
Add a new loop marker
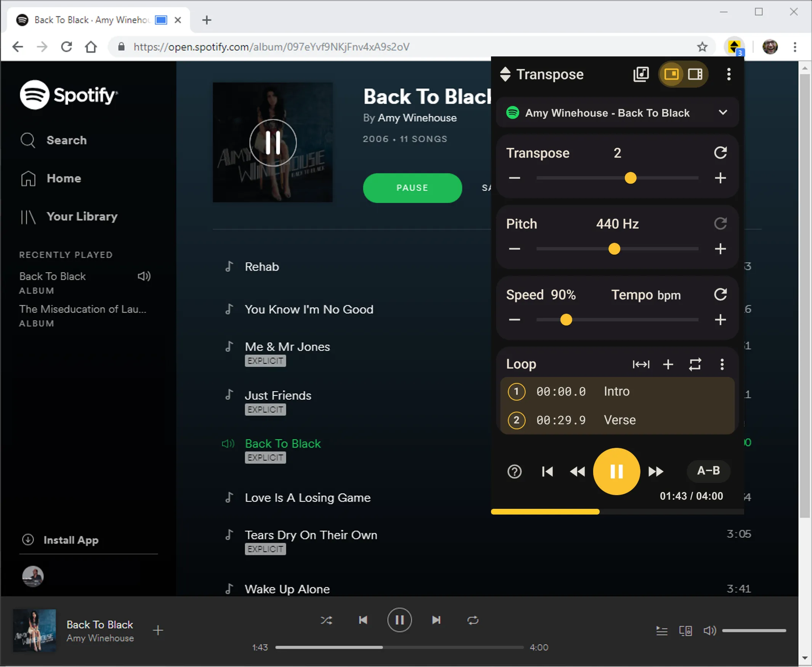tap(668, 364)
